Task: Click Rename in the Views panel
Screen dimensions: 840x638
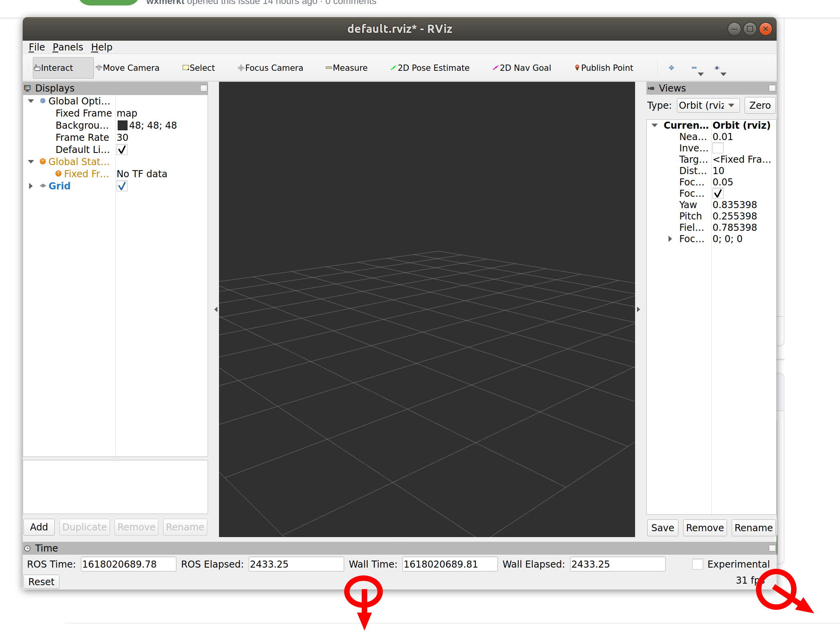Action: point(753,528)
